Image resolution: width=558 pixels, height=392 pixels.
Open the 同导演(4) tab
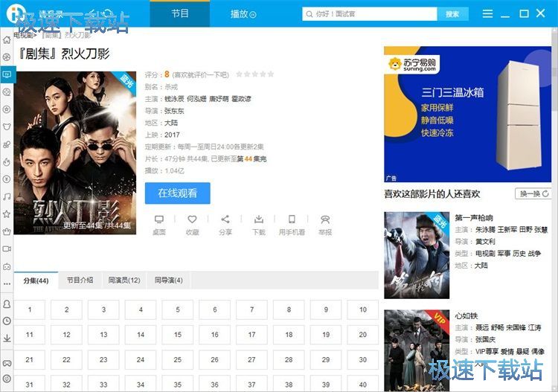169,280
